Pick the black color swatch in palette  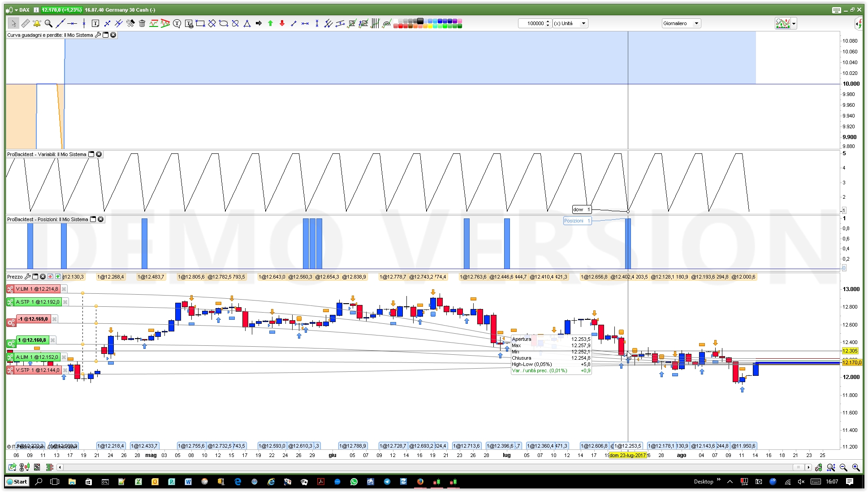tap(420, 21)
